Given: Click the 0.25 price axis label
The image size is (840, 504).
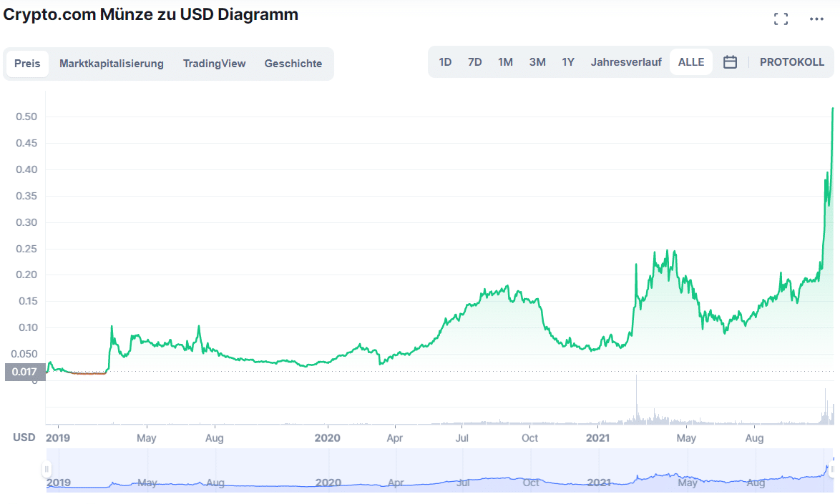Looking at the screenshot, I should 26,249.
